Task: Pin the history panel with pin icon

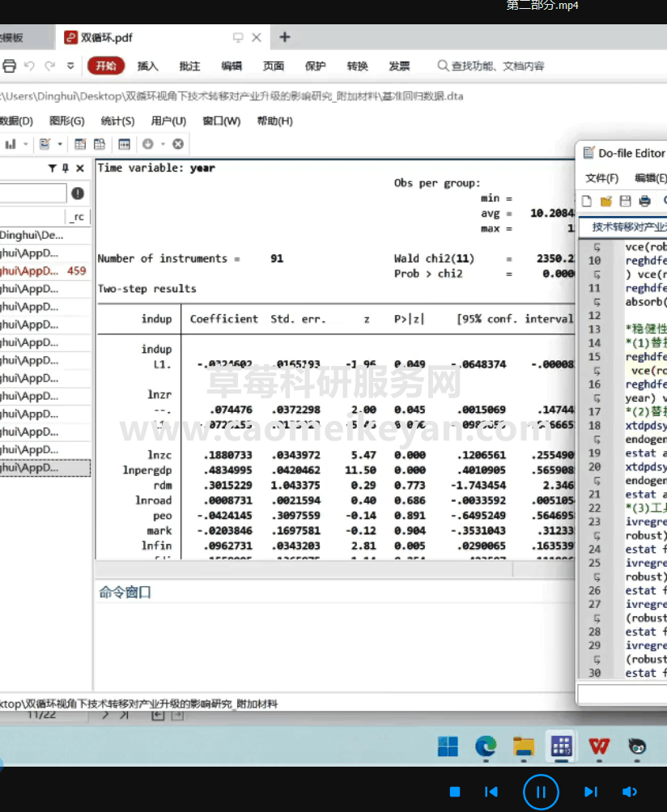Action: click(66, 168)
